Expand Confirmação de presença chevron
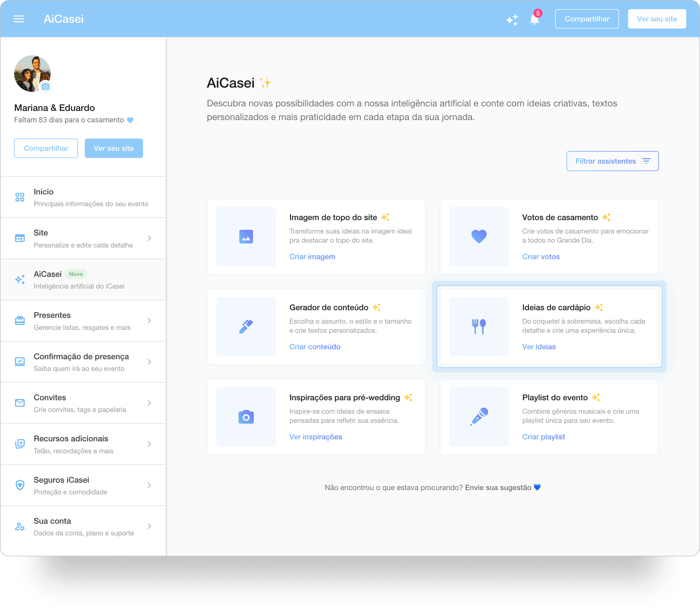700x611 pixels. coord(149,362)
